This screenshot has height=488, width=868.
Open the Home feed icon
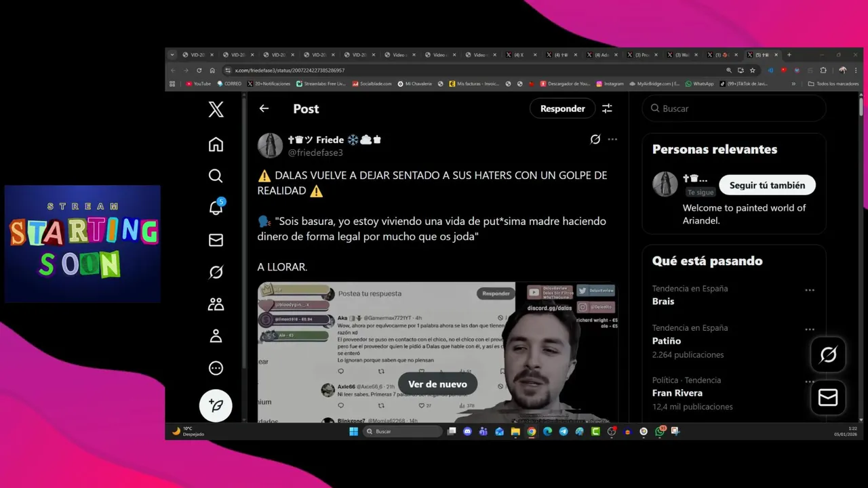point(216,144)
